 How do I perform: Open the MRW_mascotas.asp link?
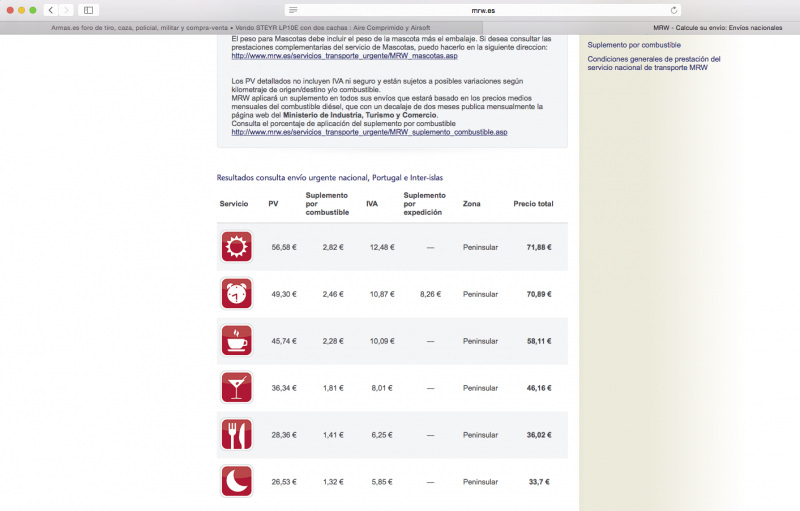(344, 55)
